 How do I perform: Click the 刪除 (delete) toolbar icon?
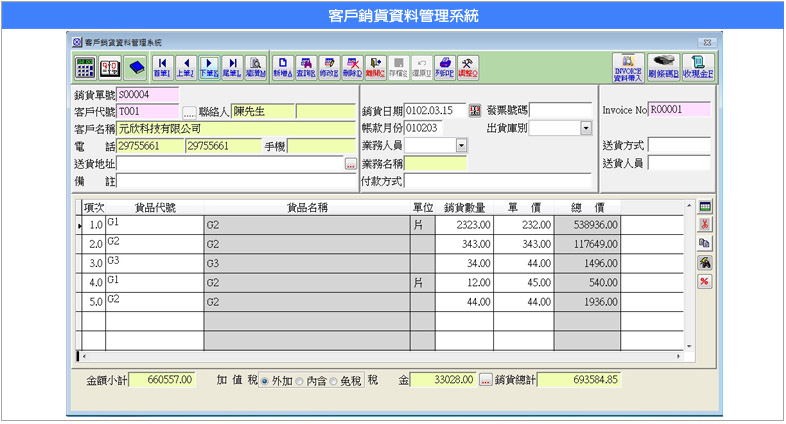[x=352, y=67]
